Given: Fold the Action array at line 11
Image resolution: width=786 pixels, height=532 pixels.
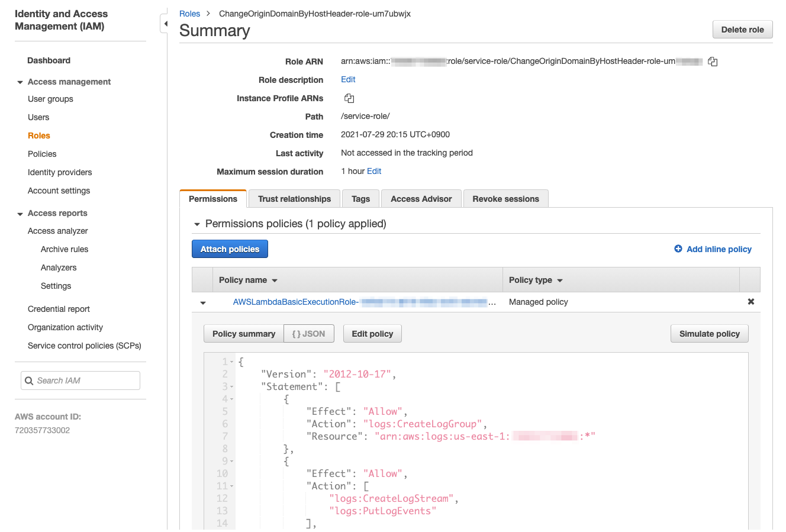Looking at the screenshot, I should point(232,486).
